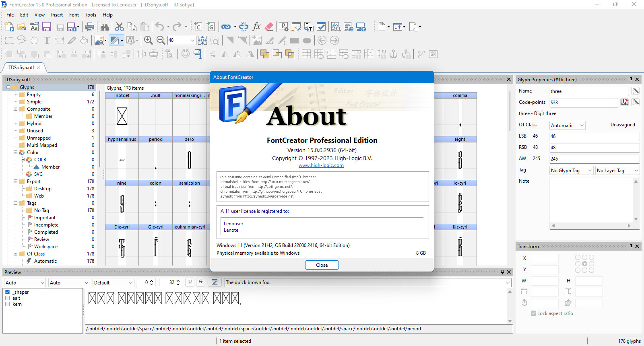Open the www.high-logic.com link

321,165
